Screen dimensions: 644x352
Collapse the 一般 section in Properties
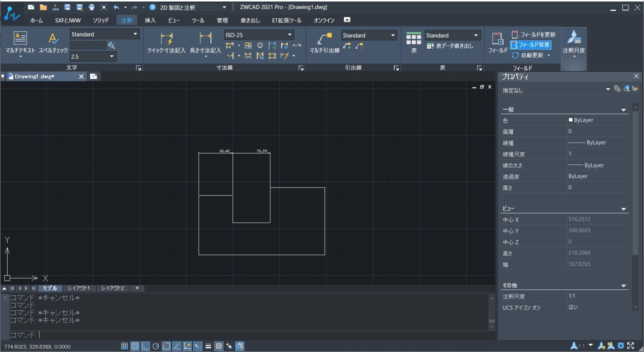coord(623,110)
